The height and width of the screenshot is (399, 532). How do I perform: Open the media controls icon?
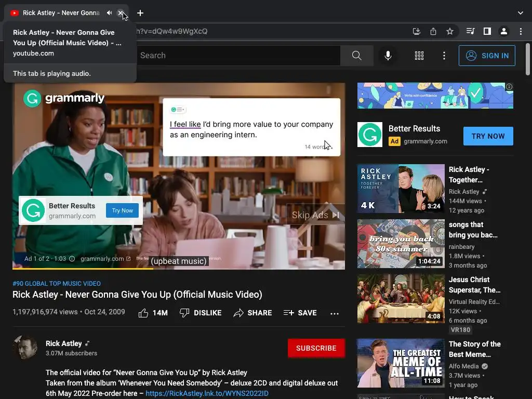pyautogui.click(x=470, y=31)
